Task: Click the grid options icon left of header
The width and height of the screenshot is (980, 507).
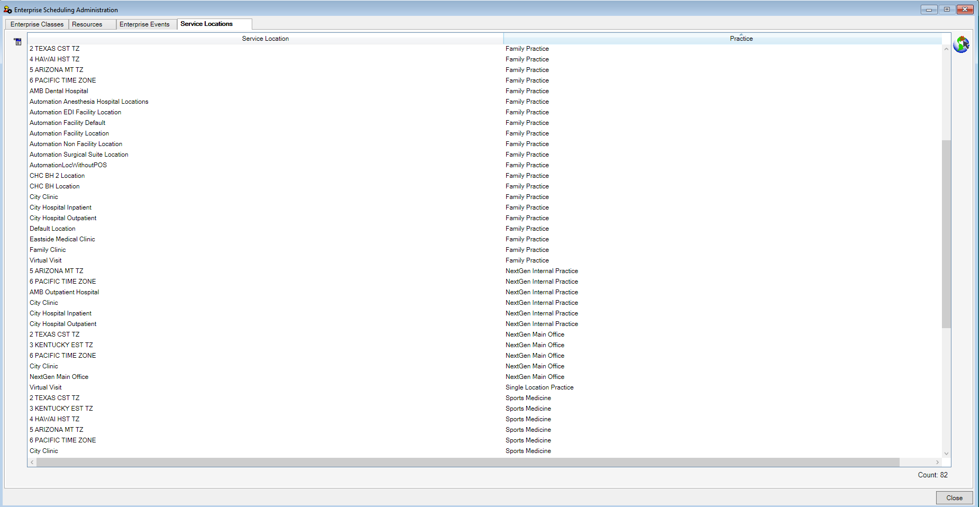Action: (18, 42)
